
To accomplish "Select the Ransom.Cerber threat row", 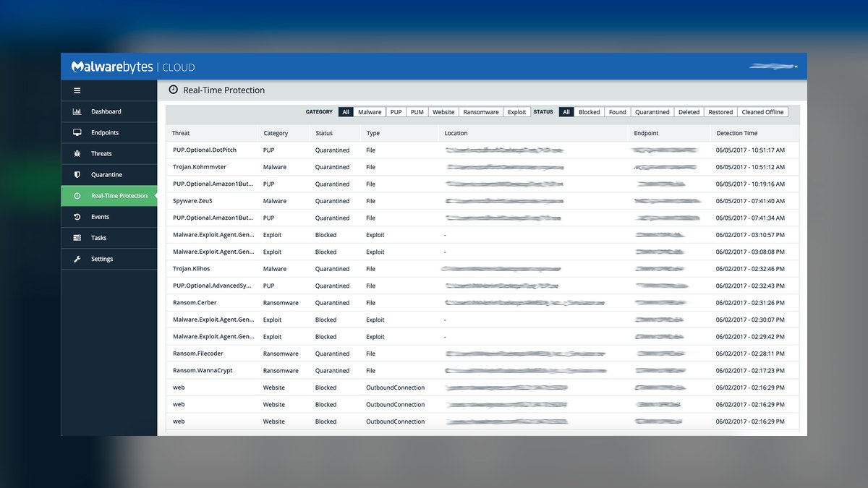I will [x=483, y=303].
